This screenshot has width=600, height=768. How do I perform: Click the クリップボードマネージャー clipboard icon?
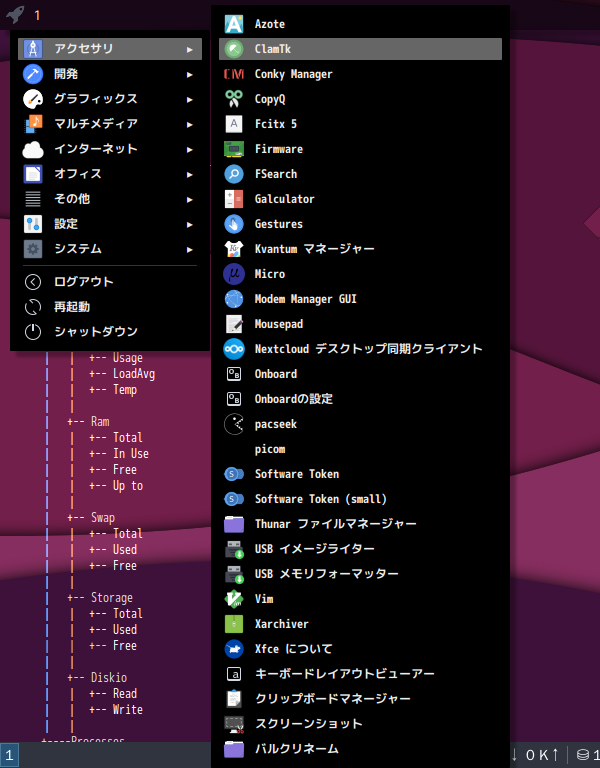[234, 699]
